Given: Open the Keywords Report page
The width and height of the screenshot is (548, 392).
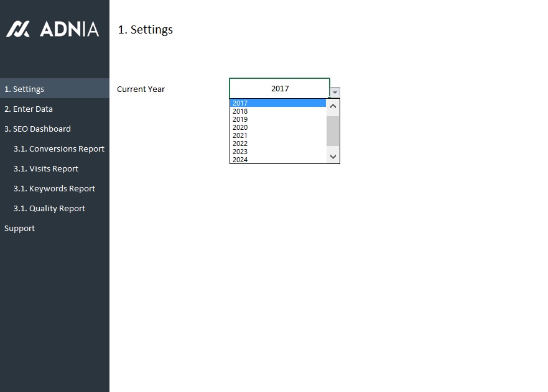Looking at the screenshot, I should (54, 188).
